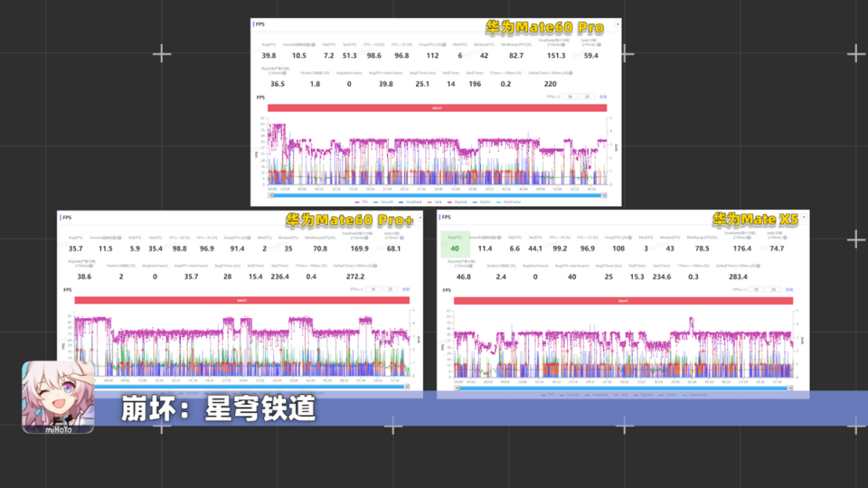Click Jank info icon in Mate60 Pro panel
This screenshot has width=868, height=488.
pyautogui.click(x=599, y=45)
